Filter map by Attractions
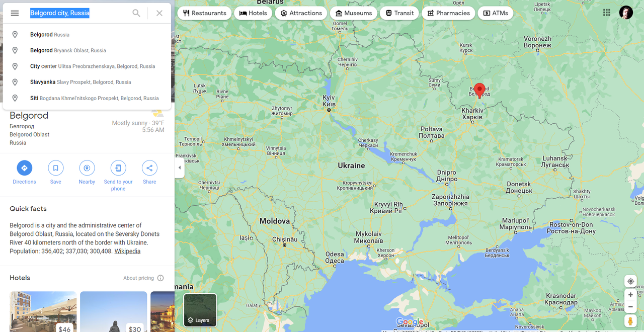Screen dimensions: 644x332 click(301, 13)
